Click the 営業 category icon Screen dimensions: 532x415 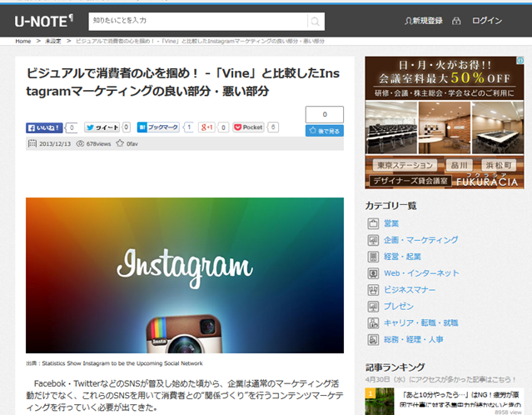(373, 223)
